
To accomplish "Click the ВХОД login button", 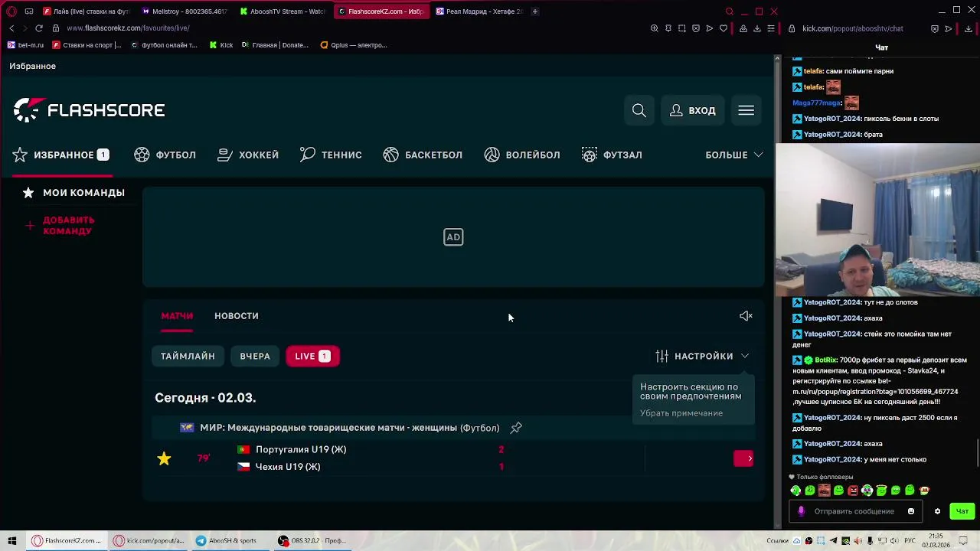I will click(x=693, y=110).
